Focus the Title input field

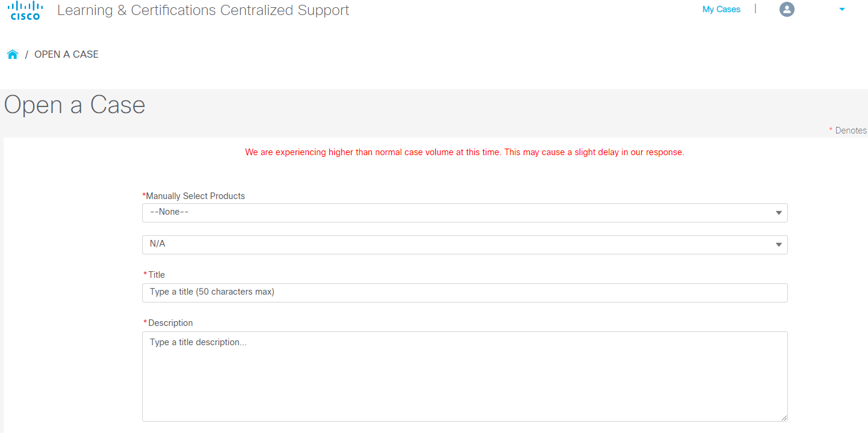465,293
